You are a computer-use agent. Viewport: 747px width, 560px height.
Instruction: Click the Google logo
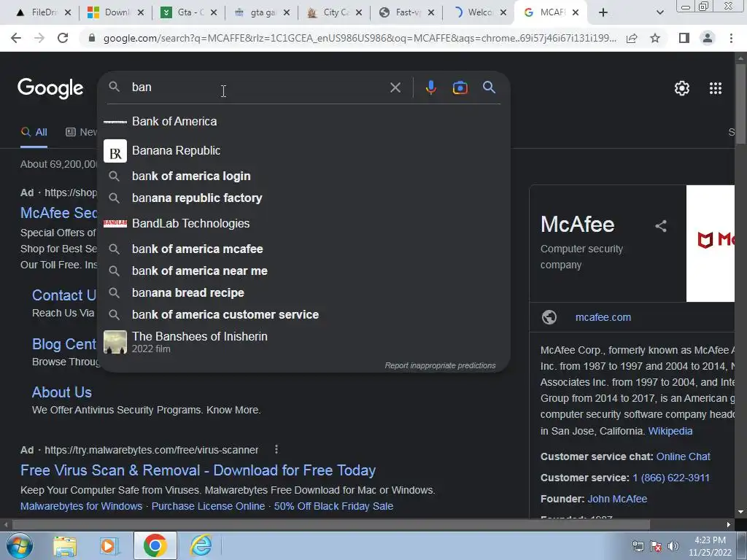click(50, 88)
